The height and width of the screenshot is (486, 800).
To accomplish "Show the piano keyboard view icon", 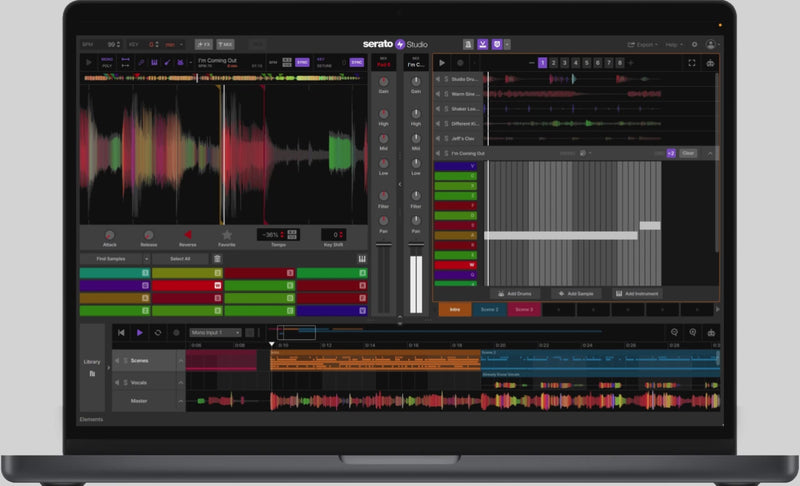I will [362, 259].
